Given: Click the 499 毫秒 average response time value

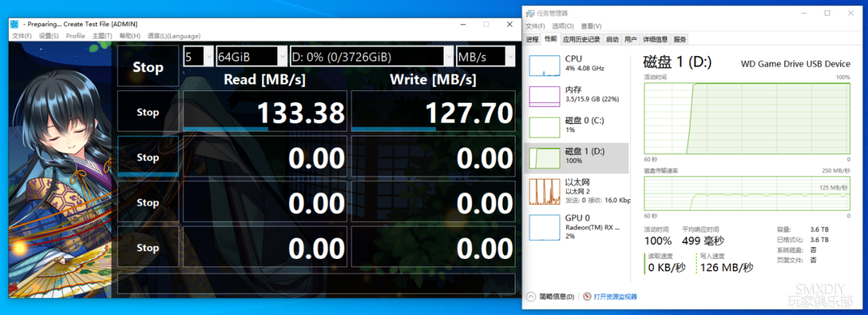Looking at the screenshot, I should (x=703, y=241).
